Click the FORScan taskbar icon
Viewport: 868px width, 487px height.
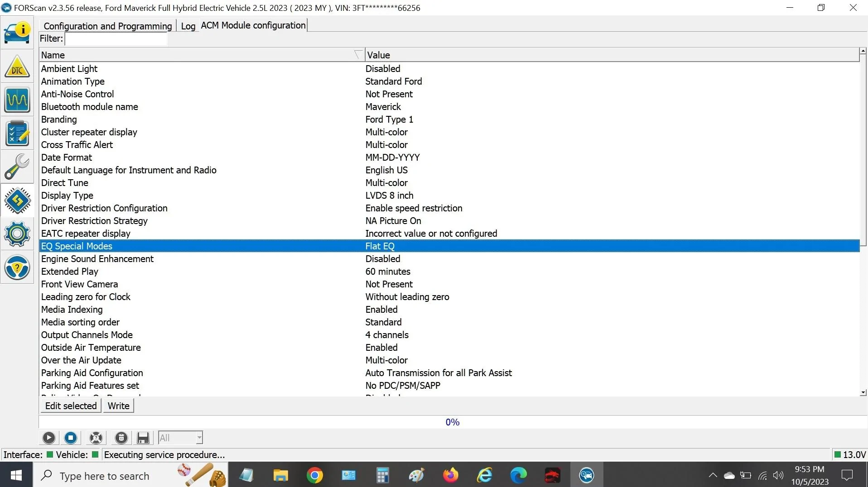587,475
